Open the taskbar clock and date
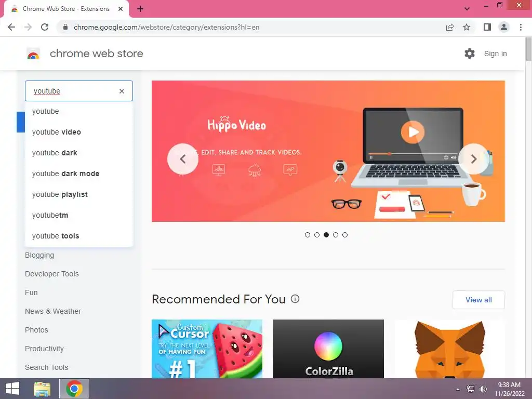The height and width of the screenshot is (399, 532). click(509, 389)
